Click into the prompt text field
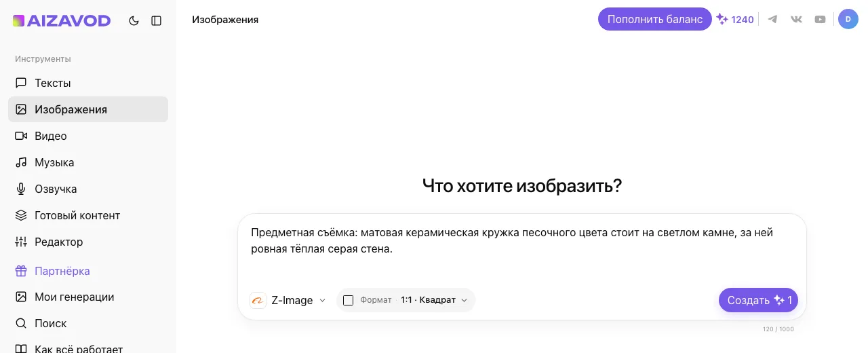 point(522,248)
